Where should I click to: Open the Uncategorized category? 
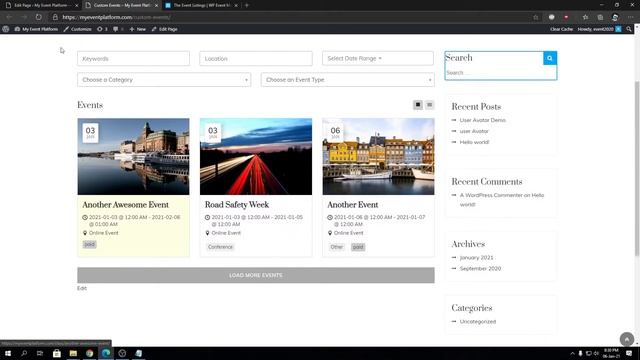point(478,322)
